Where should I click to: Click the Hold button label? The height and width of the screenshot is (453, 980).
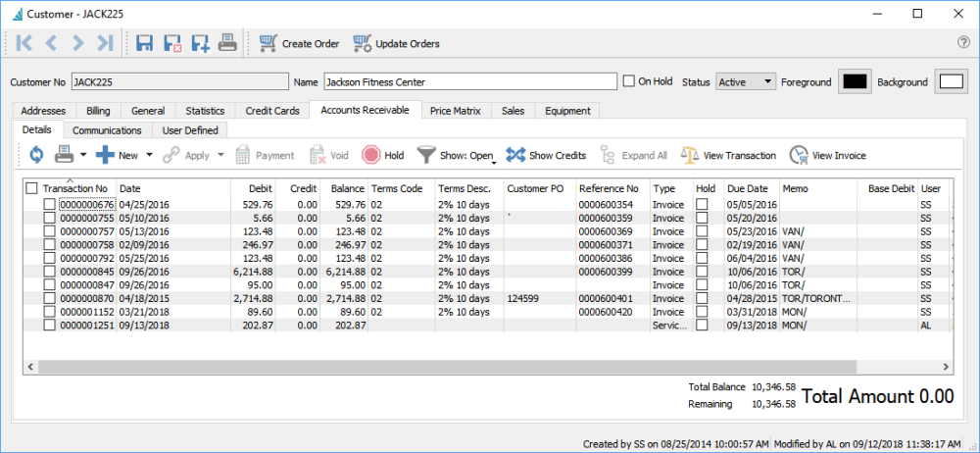[x=394, y=155]
